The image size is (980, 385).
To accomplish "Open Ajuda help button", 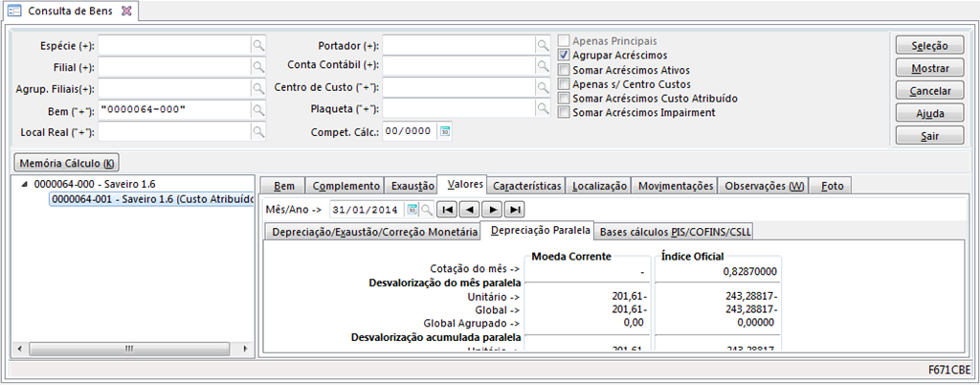I will (929, 113).
